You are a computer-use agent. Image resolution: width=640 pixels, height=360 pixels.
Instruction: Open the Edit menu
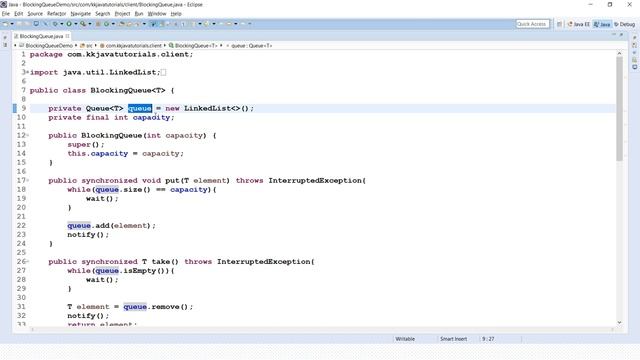pyautogui.click(x=19, y=13)
